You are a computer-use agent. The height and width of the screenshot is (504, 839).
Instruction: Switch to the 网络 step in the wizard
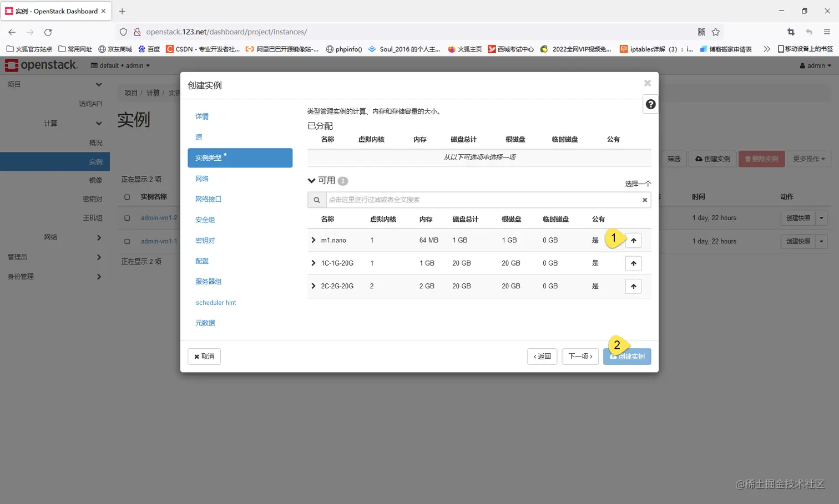click(201, 179)
